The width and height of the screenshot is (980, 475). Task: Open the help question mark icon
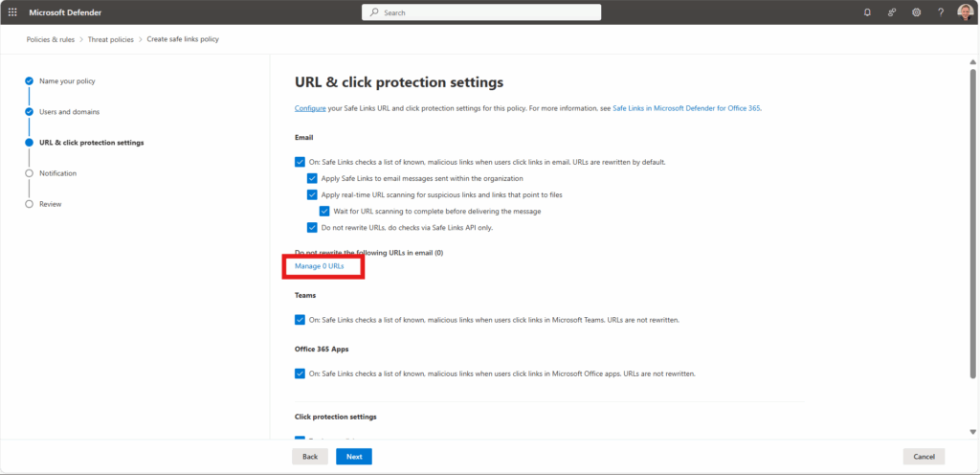click(941, 12)
